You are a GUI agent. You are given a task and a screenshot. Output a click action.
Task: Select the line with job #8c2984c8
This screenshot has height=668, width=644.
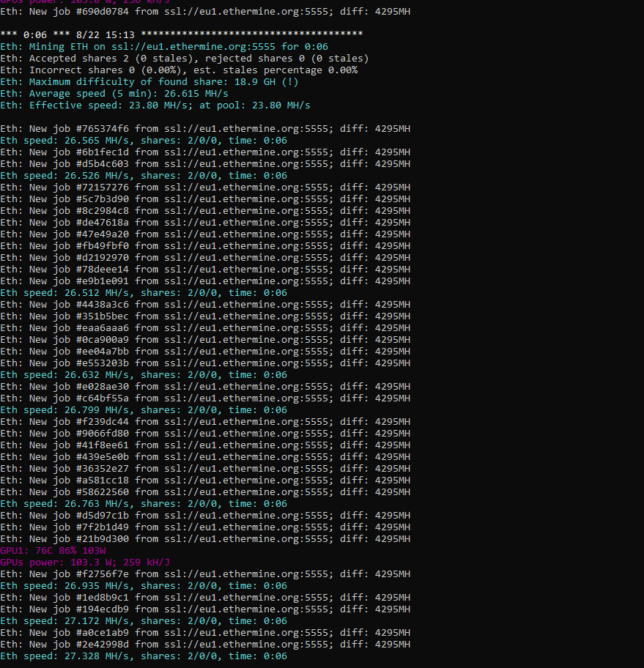(205, 210)
